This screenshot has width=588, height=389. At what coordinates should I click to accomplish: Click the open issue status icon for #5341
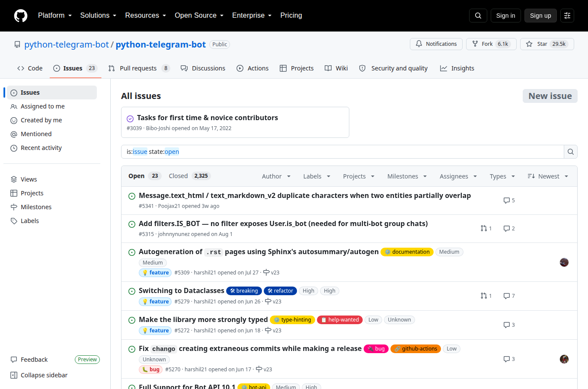coord(132,196)
